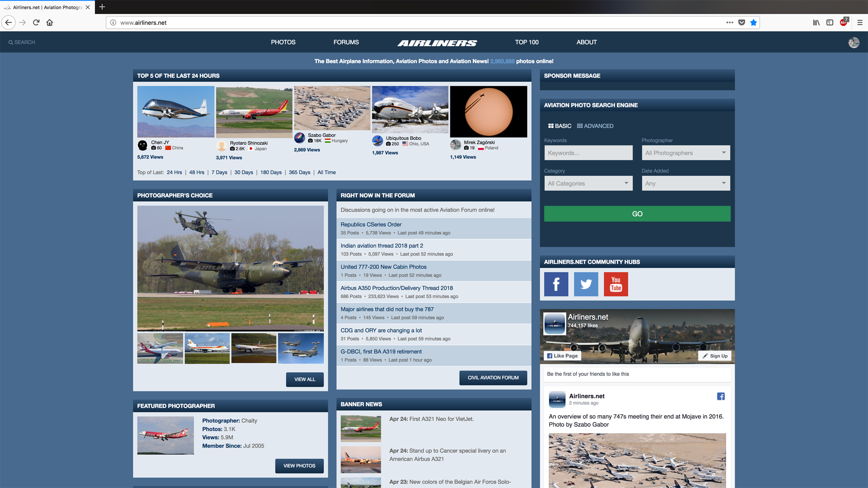Go to the browser home page
868x488 pixels.
click(50, 23)
